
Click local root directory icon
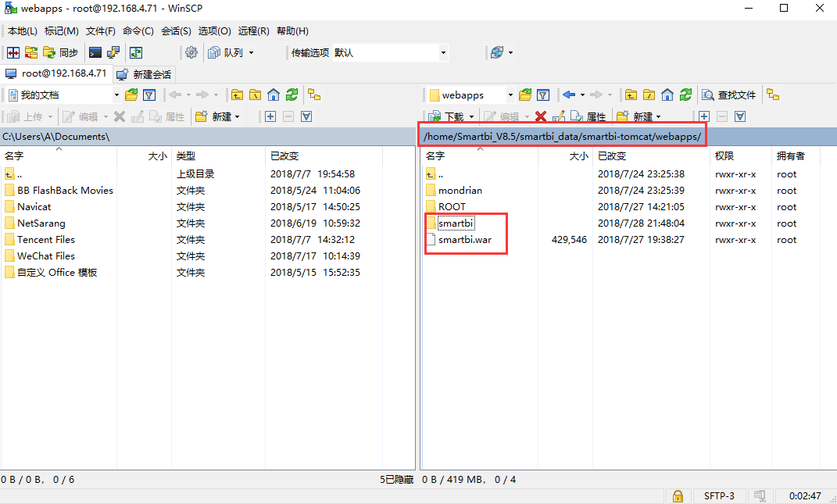point(255,95)
